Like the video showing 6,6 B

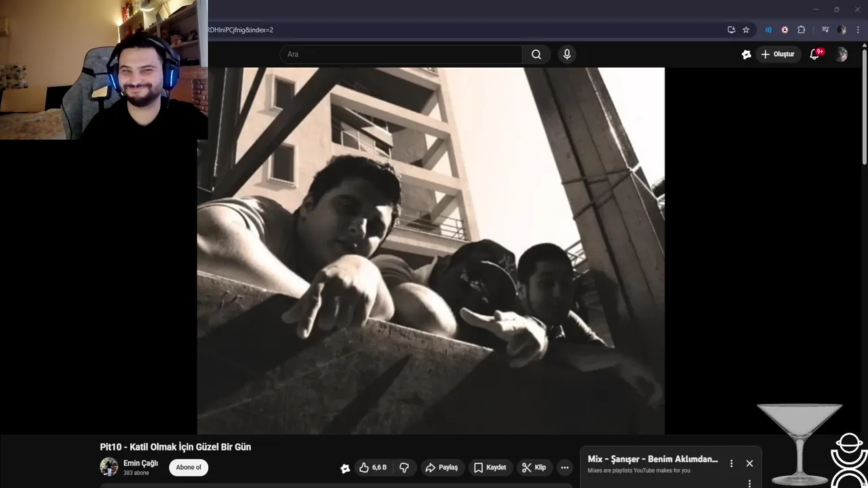click(373, 468)
